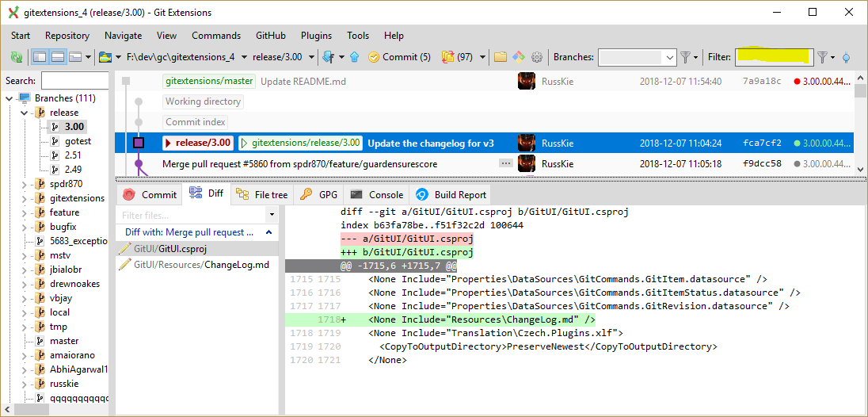Viewport: 868px width, 417px height.
Task: Open the Start menu
Action: click(21, 36)
